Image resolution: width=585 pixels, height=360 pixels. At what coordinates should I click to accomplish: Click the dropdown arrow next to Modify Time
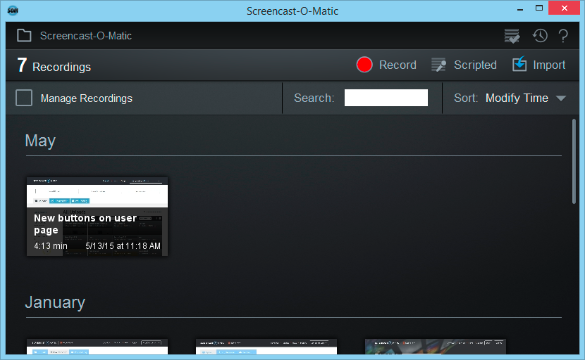coord(561,98)
